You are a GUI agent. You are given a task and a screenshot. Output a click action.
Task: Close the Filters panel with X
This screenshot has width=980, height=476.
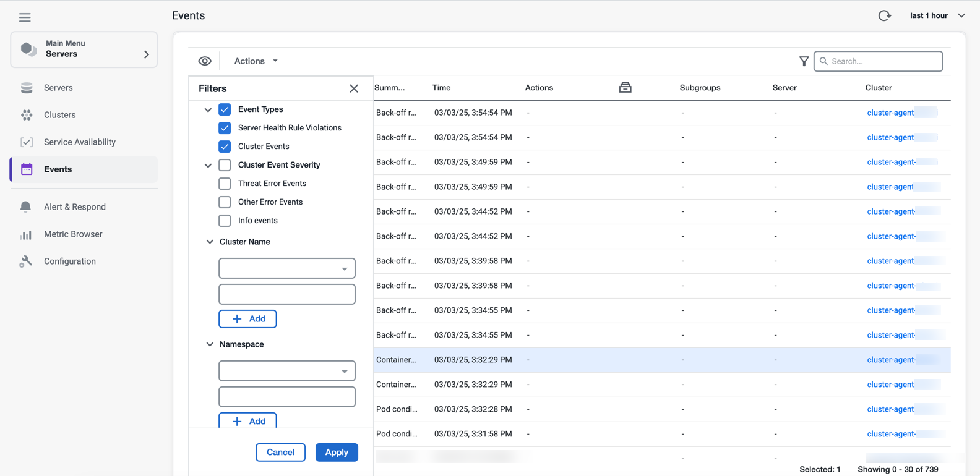click(354, 88)
